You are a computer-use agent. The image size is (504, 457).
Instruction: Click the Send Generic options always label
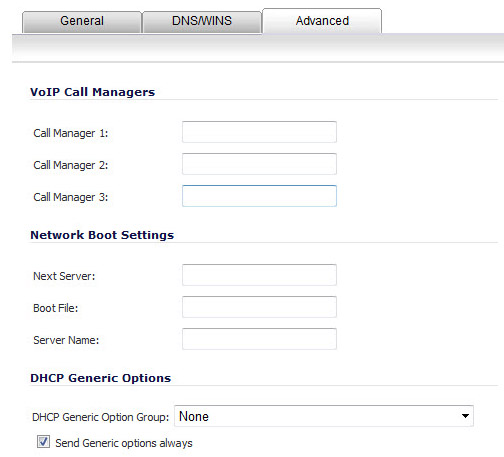(124, 443)
